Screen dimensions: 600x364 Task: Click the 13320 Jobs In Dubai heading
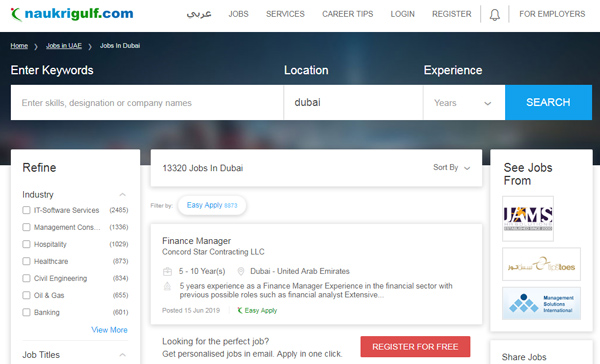(203, 168)
